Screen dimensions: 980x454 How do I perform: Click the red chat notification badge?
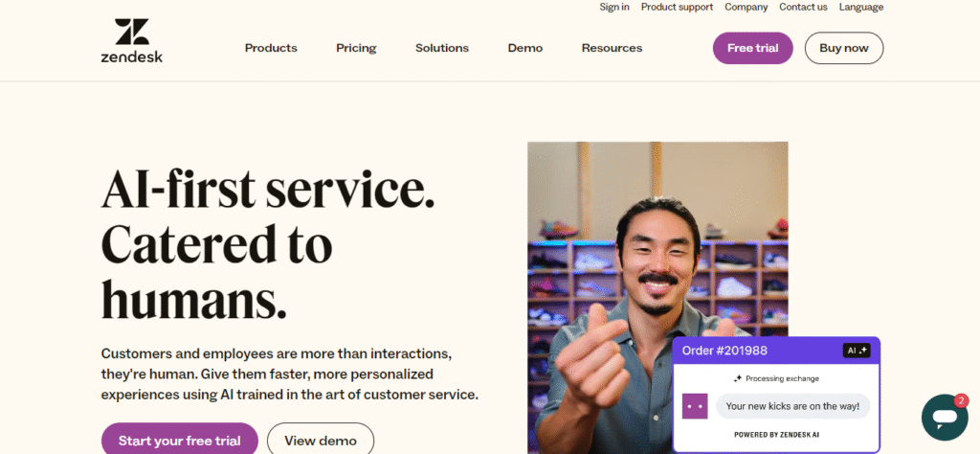point(961,400)
